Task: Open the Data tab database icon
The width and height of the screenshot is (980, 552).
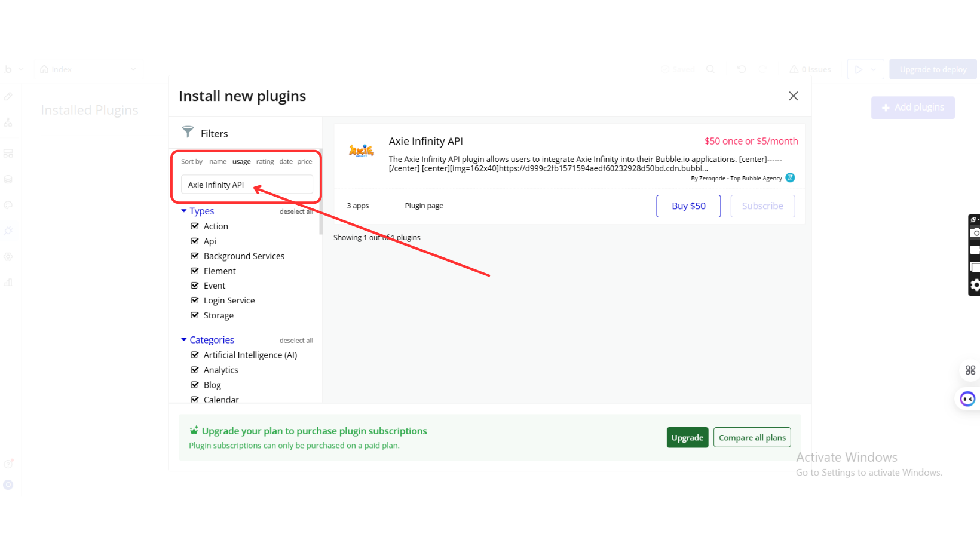Action: click(x=8, y=179)
